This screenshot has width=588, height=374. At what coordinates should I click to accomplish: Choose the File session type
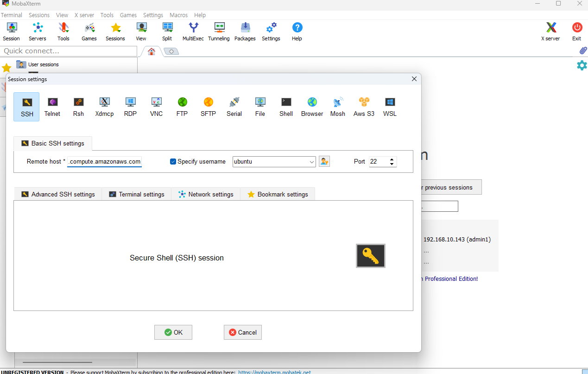pyautogui.click(x=260, y=107)
